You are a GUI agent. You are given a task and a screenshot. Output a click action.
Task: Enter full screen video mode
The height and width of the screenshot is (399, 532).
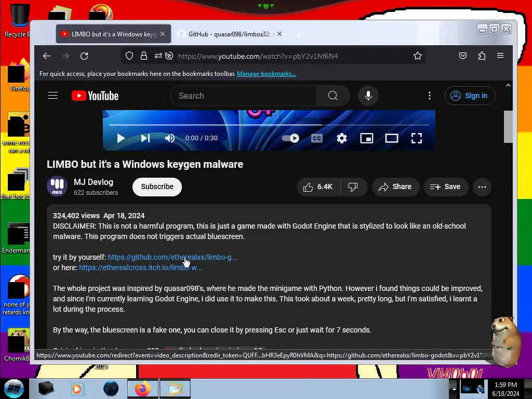point(417,138)
